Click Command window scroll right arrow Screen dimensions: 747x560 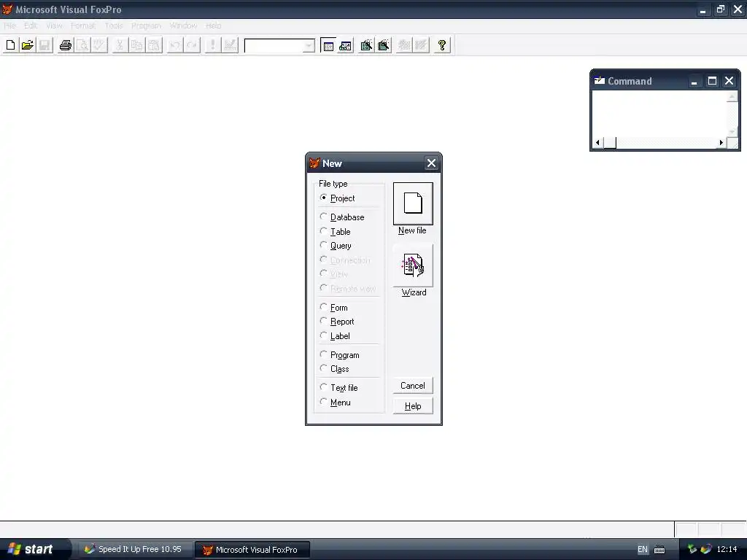pyautogui.click(x=721, y=142)
